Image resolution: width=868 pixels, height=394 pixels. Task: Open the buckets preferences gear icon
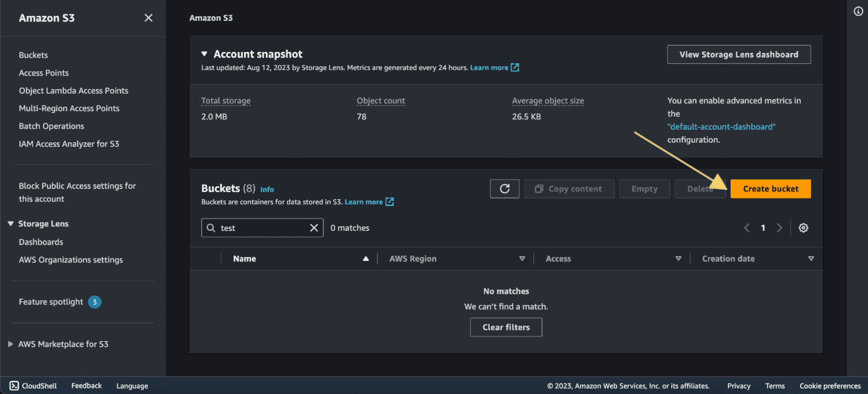click(803, 227)
